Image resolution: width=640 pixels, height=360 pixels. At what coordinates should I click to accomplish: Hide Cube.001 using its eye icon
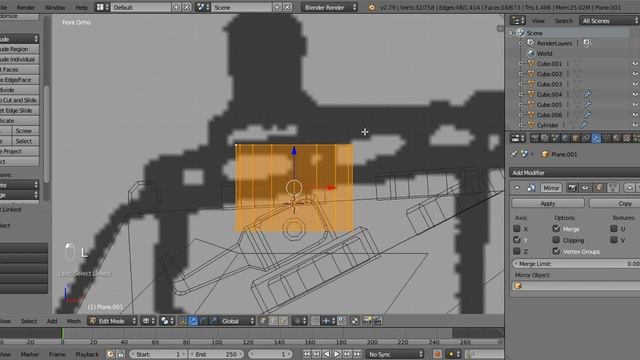click(635, 64)
